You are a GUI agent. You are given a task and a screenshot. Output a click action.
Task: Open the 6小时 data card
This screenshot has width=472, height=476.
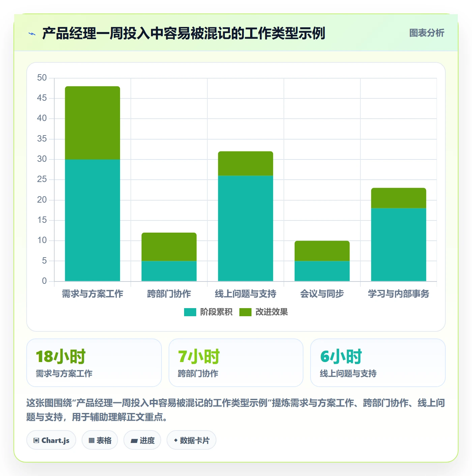[x=378, y=363]
